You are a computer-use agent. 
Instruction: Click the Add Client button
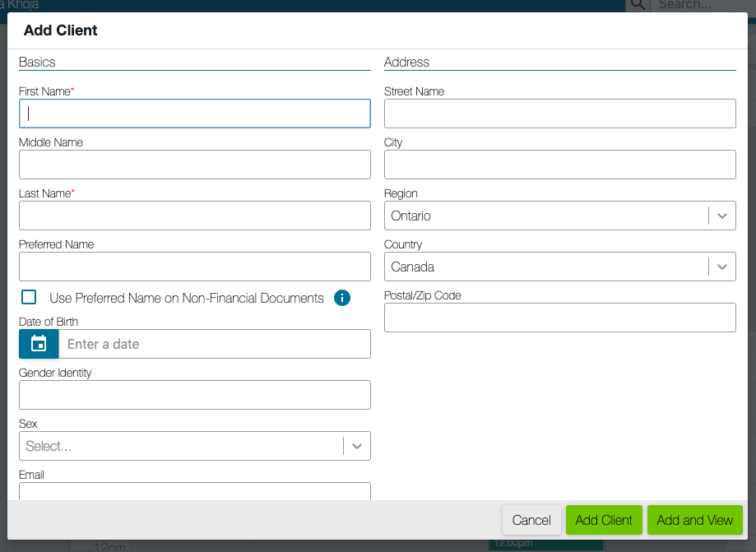604,520
